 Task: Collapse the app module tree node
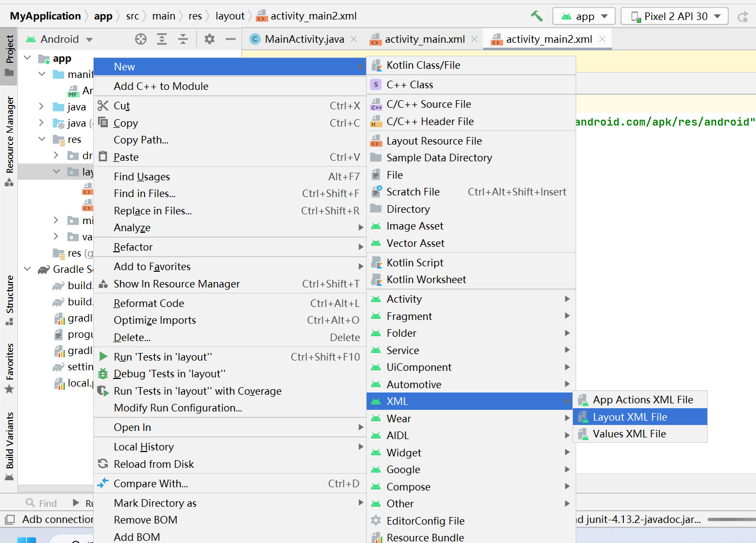(28, 57)
